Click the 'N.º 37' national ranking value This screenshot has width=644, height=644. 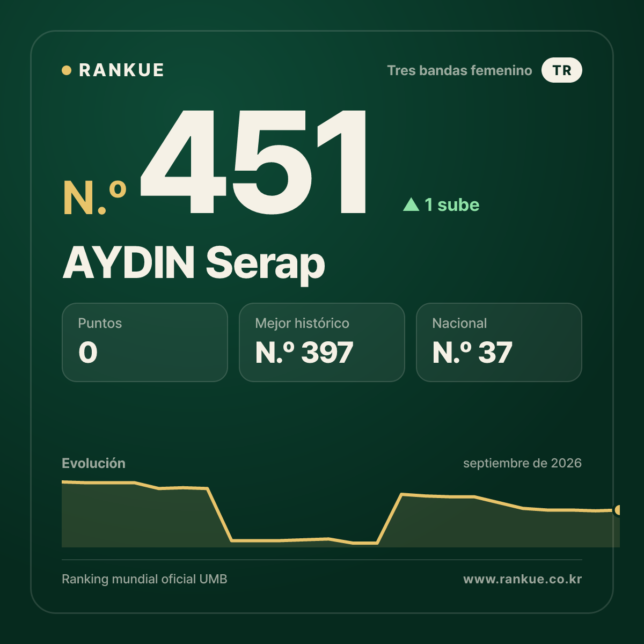[472, 353]
